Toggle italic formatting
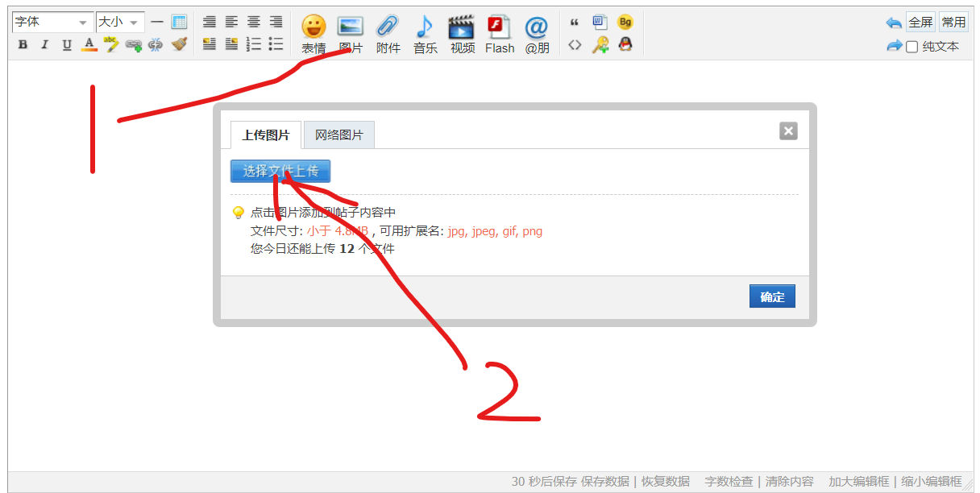This screenshot has height=493, width=980. 44,45
